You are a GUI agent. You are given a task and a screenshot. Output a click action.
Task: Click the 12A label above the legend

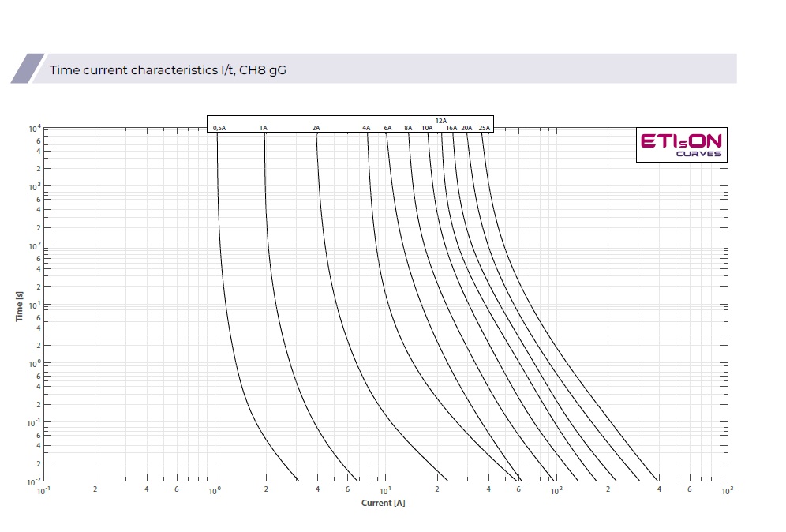click(441, 121)
